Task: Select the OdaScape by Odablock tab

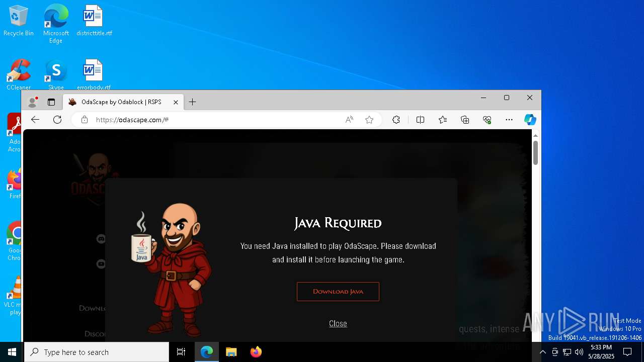Action: pyautogui.click(x=123, y=102)
